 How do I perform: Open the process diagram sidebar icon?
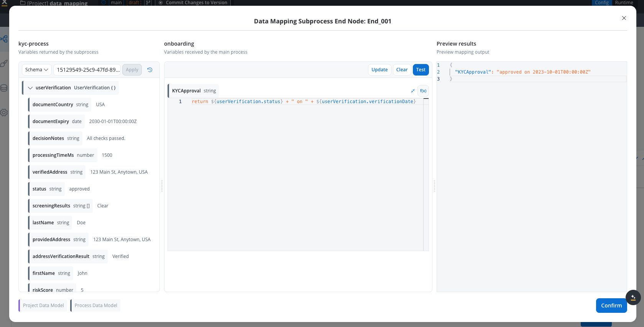(4, 39)
